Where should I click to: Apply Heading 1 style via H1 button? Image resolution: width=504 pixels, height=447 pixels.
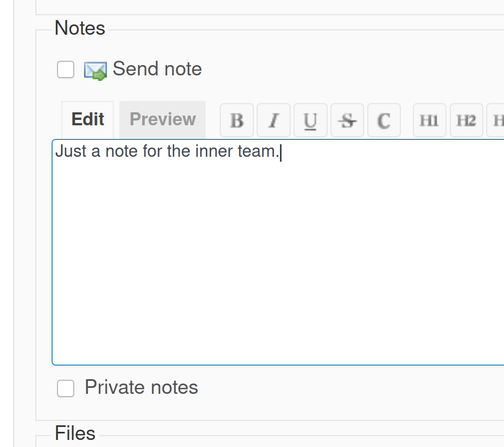[429, 120]
